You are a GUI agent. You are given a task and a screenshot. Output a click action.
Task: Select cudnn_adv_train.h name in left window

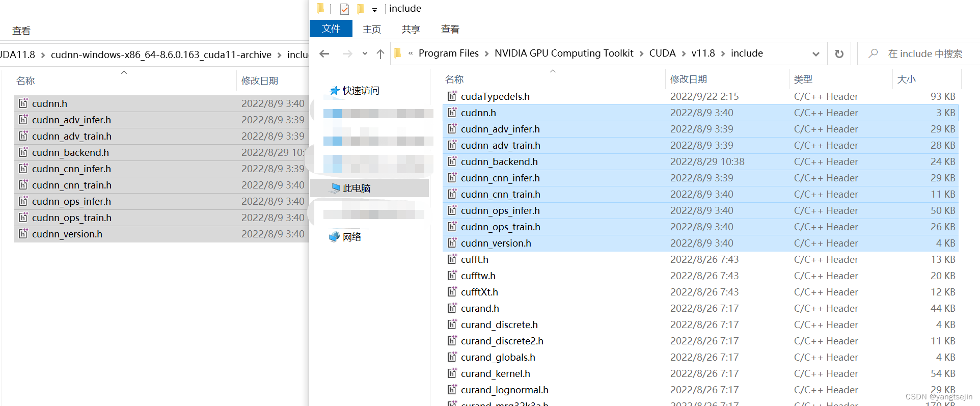coord(72,136)
